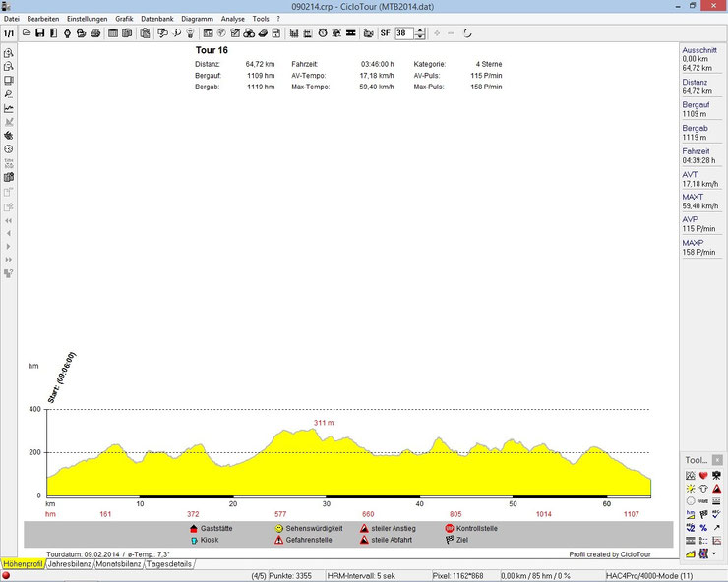Image resolution: width=728 pixels, height=582 pixels.
Task: Open file with the folder icon
Action: pyautogui.click(x=27, y=33)
